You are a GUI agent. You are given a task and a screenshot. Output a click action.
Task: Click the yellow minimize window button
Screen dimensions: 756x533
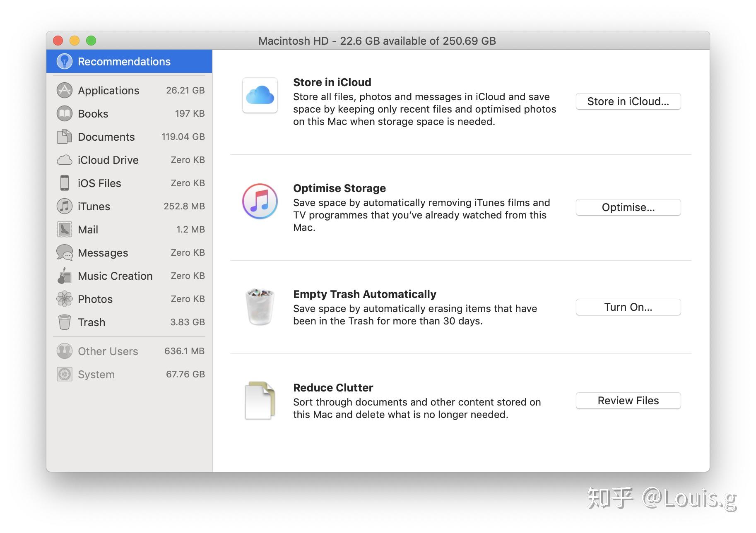tap(75, 41)
